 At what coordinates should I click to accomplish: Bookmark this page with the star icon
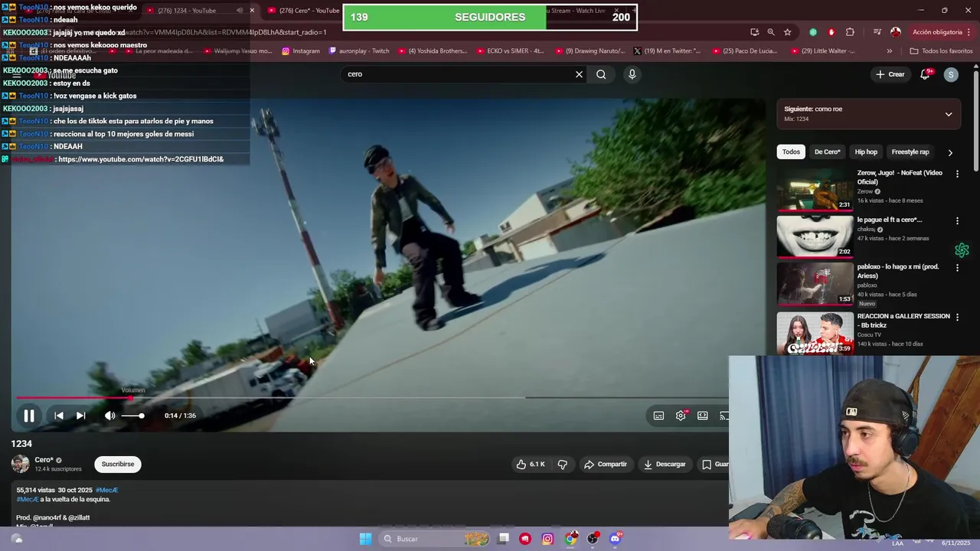coord(787,32)
